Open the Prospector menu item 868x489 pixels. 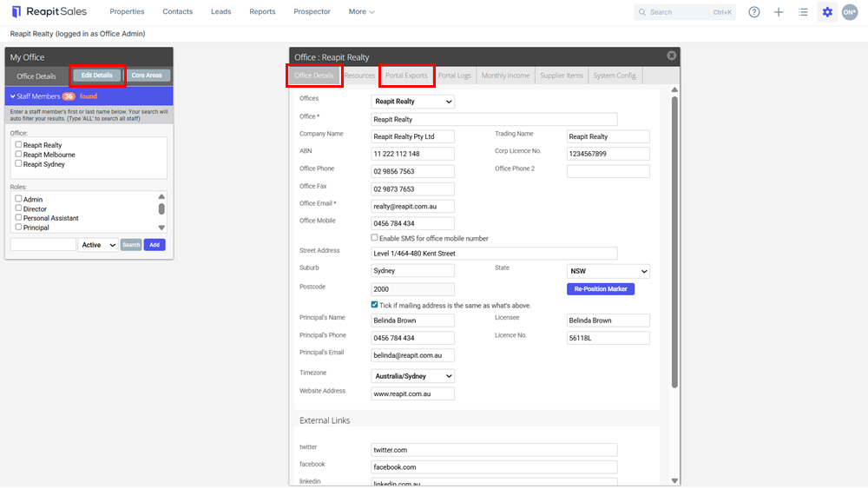(x=312, y=11)
